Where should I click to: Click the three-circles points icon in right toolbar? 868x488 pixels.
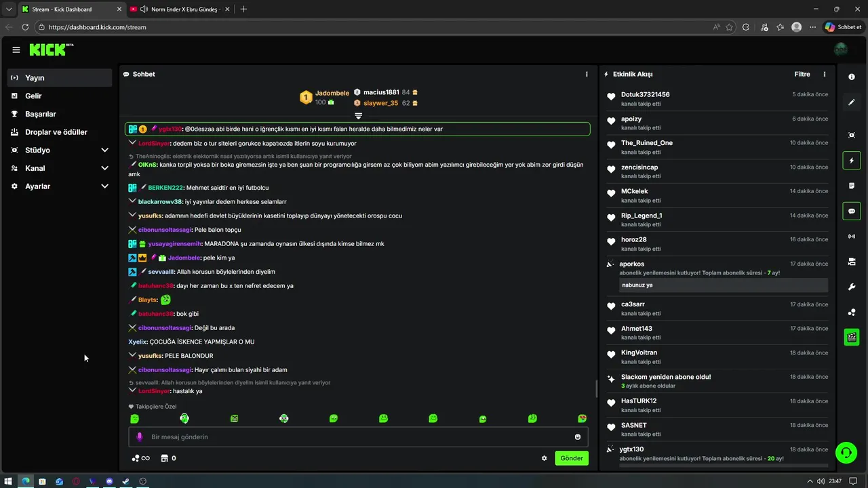[x=852, y=312]
